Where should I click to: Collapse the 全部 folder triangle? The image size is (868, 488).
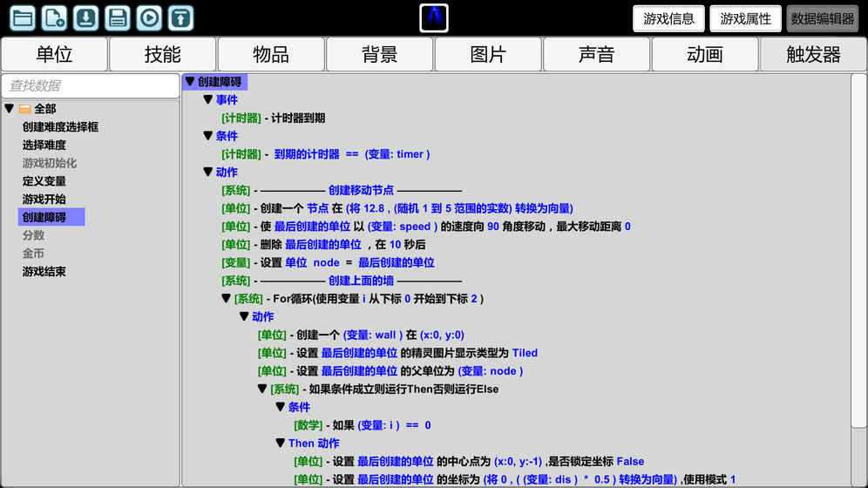tap(10, 108)
